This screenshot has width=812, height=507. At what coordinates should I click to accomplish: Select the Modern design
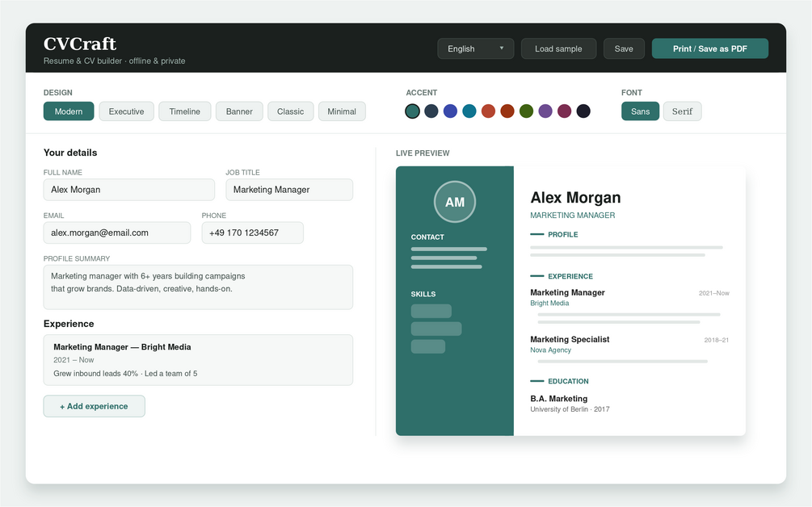(69, 111)
